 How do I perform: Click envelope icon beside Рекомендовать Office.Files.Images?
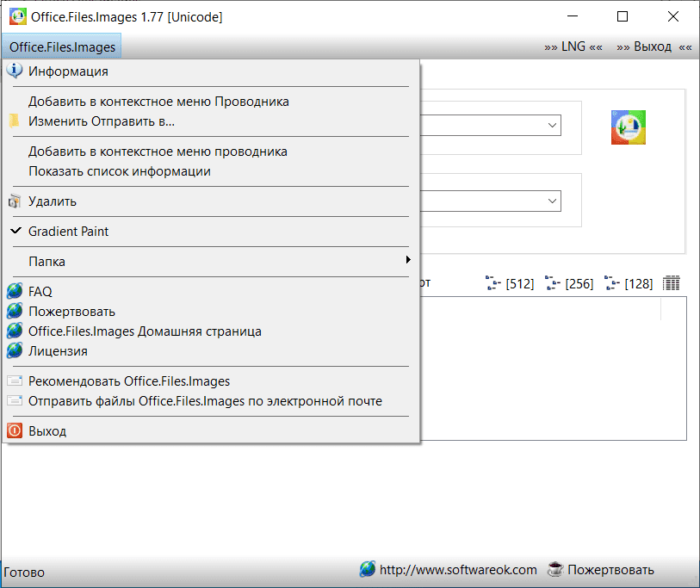(x=15, y=381)
